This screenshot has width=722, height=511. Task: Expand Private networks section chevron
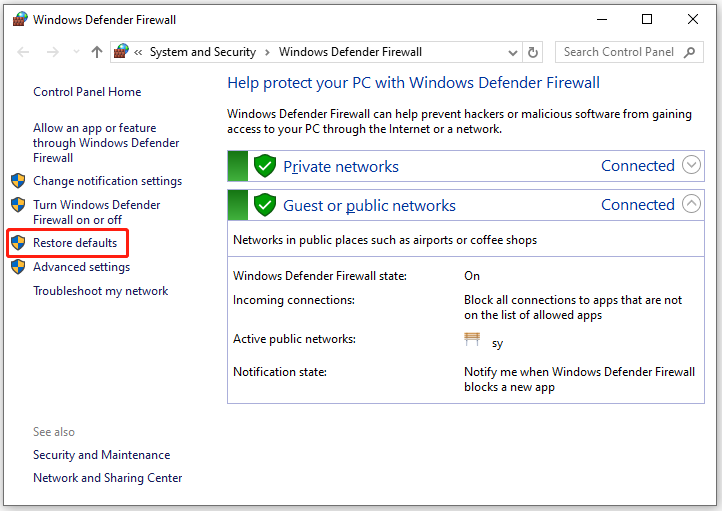pyautogui.click(x=691, y=165)
